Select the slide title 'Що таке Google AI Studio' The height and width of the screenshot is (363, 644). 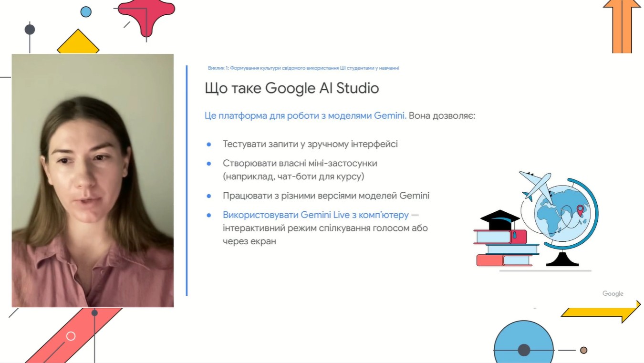(x=291, y=88)
